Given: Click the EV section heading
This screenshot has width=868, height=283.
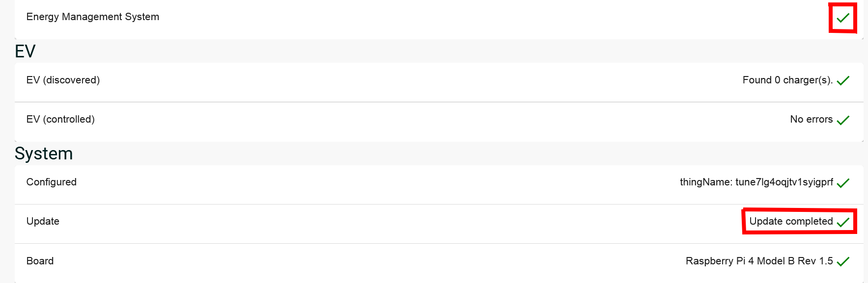Looking at the screenshot, I should 25,51.
